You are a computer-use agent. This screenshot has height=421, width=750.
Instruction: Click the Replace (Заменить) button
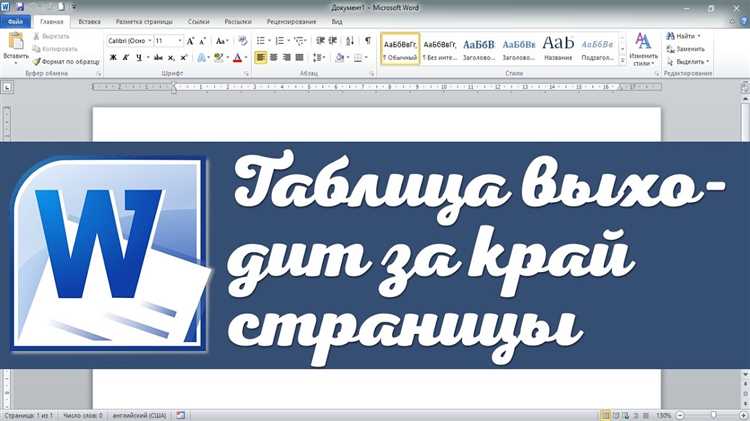click(686, 49)
